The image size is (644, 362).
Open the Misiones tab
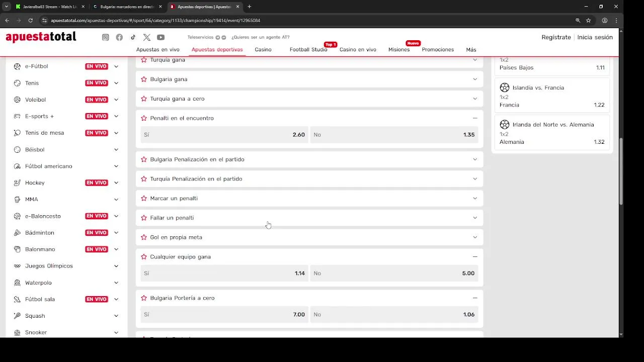click(x=399, y=49)
